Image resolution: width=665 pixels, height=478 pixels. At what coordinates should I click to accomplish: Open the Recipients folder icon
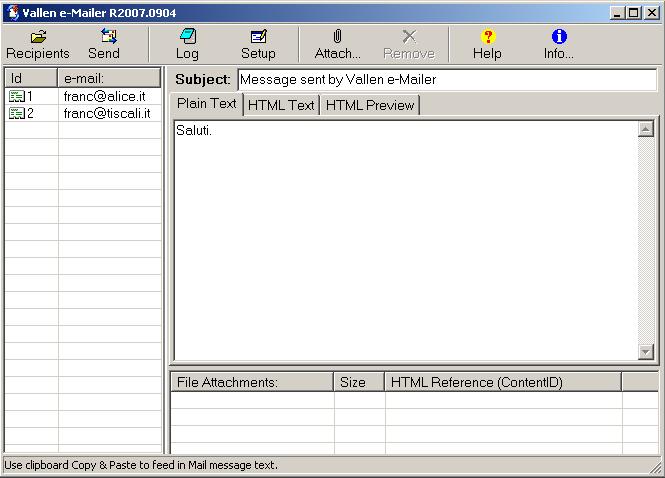point(38,37)
